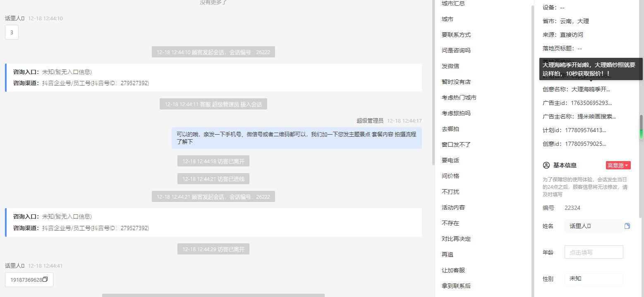Screen dimensions: 644x297
Task: Select quick reply 城市
Action: [447, 19]
